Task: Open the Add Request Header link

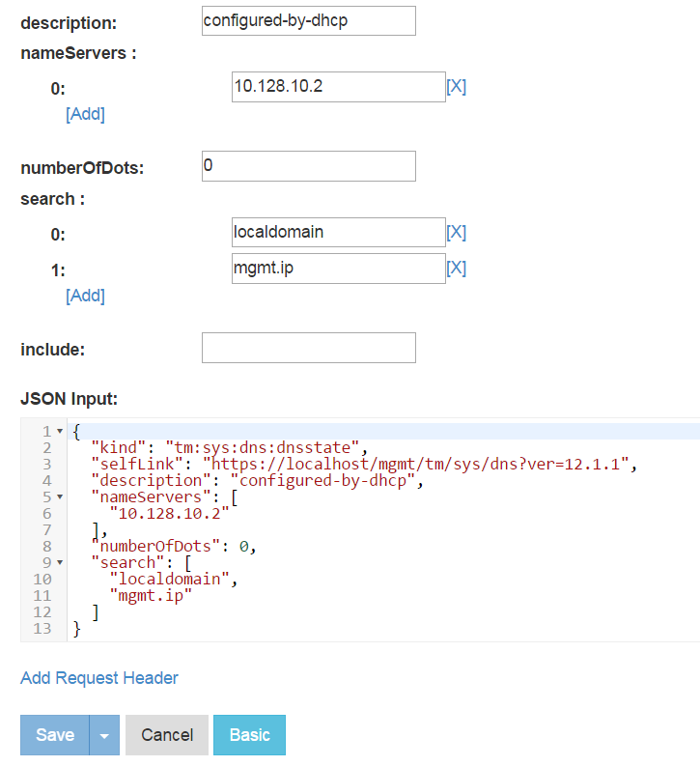Action: click(99, 678)
